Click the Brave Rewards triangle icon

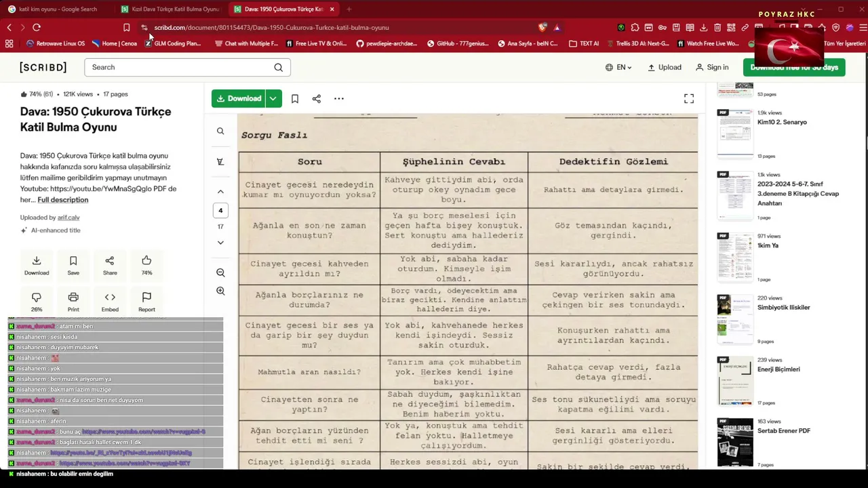[557, 28]
